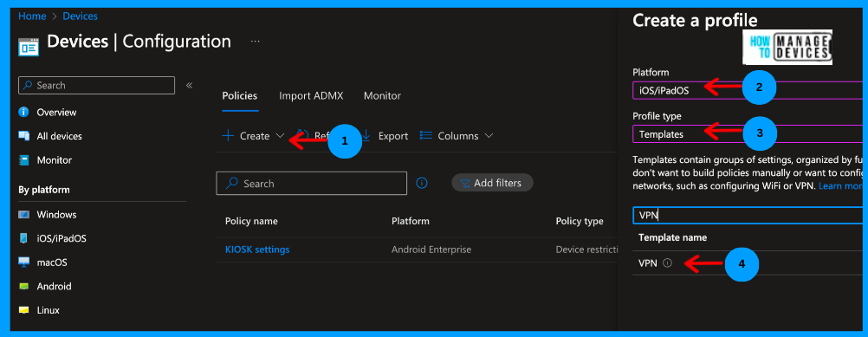
Task: Open Overview in the sidebar
Action: coord(56,113)
